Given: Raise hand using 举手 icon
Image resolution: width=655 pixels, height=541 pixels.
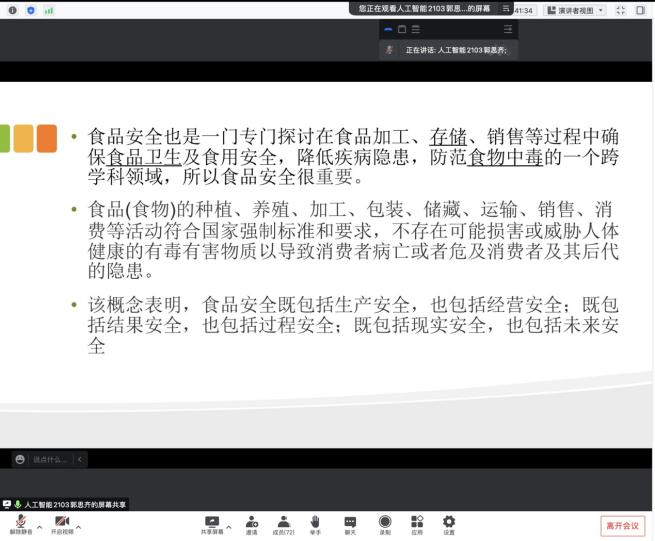Looking at the screenshot, I should tap(315, 524).
